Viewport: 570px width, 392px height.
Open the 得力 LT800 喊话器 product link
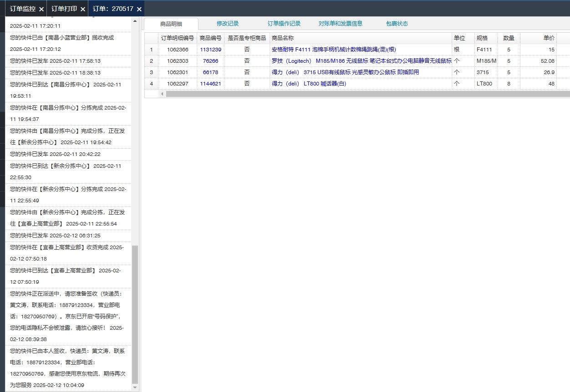(309, 84)
